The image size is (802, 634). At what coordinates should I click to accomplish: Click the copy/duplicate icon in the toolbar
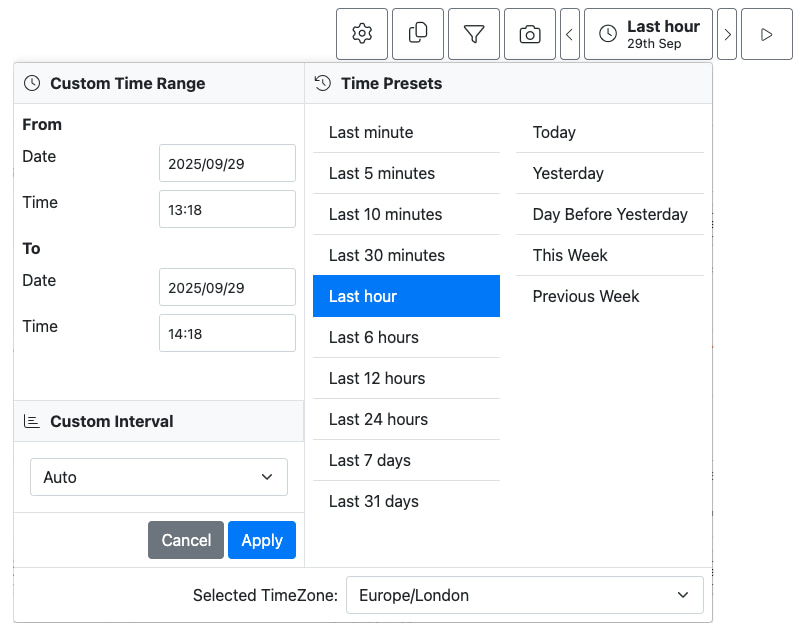(417, 33)
